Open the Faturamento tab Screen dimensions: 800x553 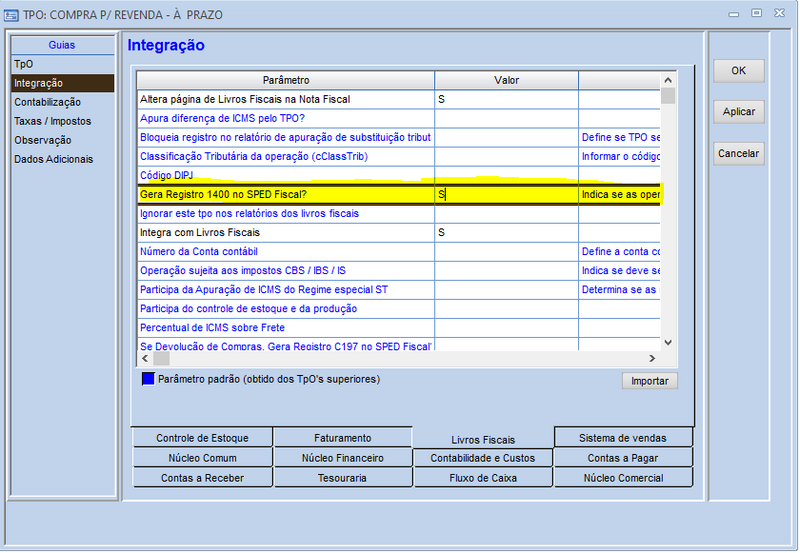[342, 438]
